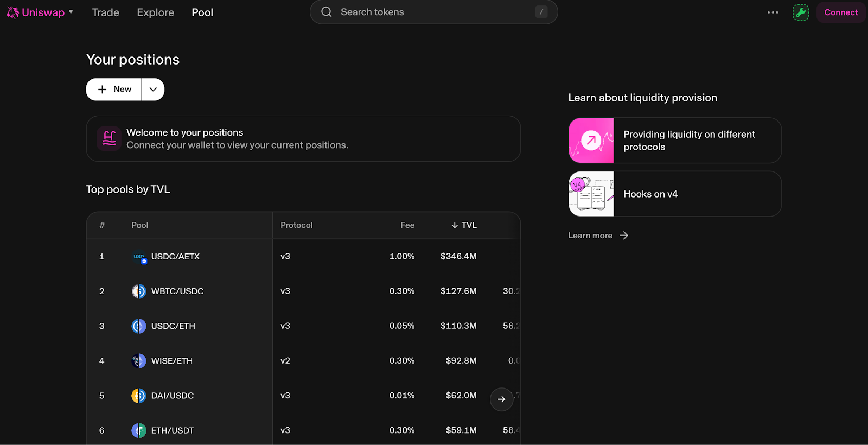
Task: Focus the Search tokens input field
Action: pos(434,12)
